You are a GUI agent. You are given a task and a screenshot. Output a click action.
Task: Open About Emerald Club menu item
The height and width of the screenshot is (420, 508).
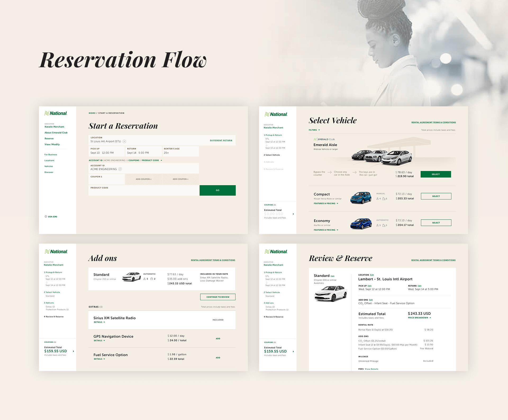coord(56,133)
